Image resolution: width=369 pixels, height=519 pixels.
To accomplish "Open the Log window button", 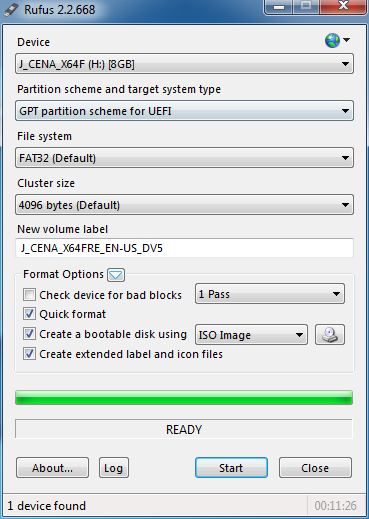I will pyautogui.click(x=114, y=468).
